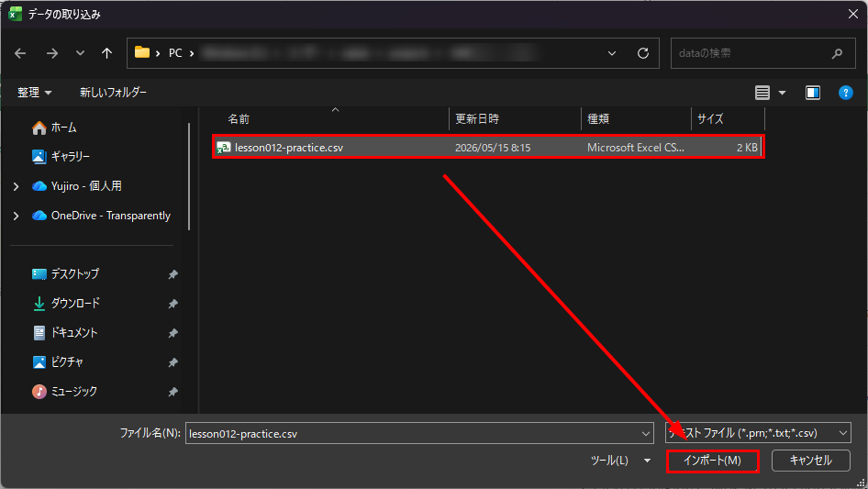
Task: Open recent locations dropdown chevron
Action: (80, 53)
